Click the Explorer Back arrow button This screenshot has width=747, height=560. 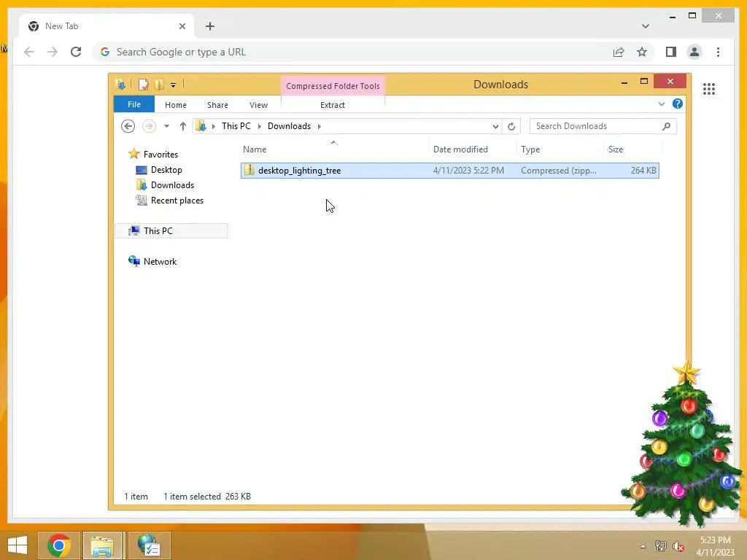tap(128, 126)
